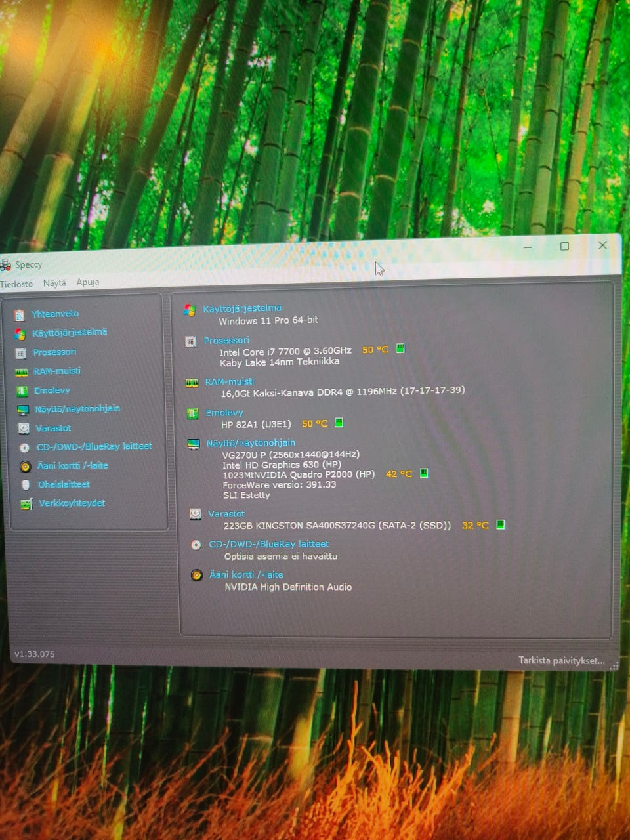Image resolution: width=630 pixels, height=840 pixels.
Task: Open the Ääni kortti /-laite summary heading
Action: (x=247, y=574)
